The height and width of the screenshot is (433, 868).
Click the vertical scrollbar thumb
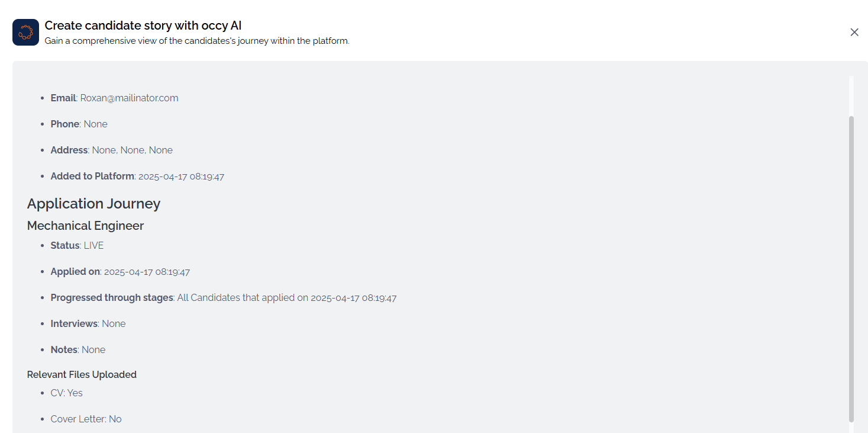tap(851, 267)
